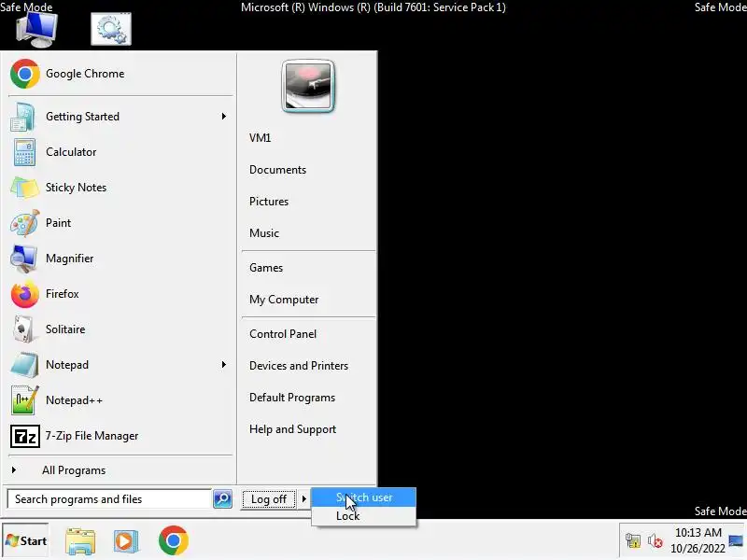Click the Log off button
The height and width of the screenshot is (560, 747).
point(269,499)
